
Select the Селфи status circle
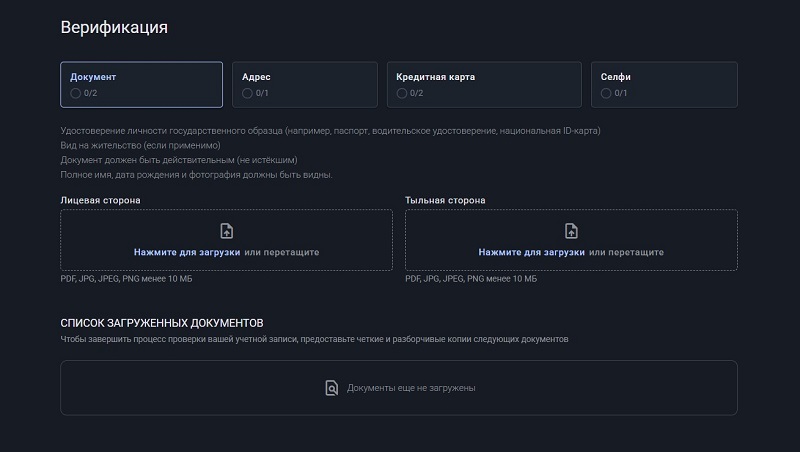point(606,93)
